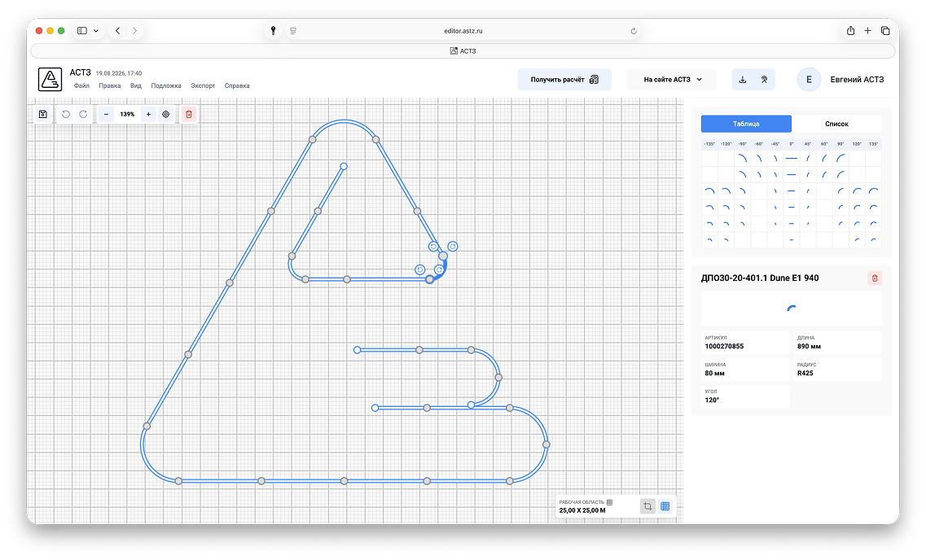Click the width value 80 мм
926x560 pixels.
[x=714, y=373]
